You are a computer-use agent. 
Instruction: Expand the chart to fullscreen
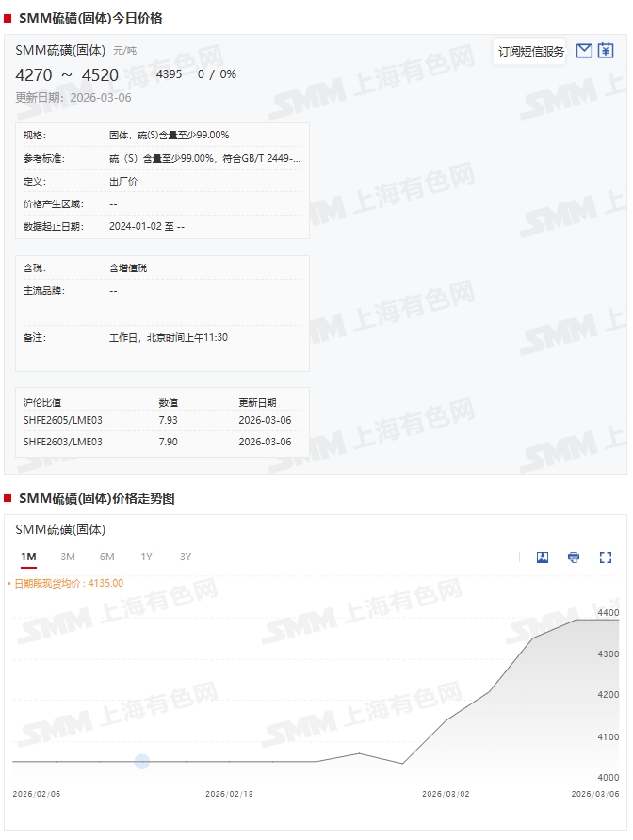coord(605,557)
